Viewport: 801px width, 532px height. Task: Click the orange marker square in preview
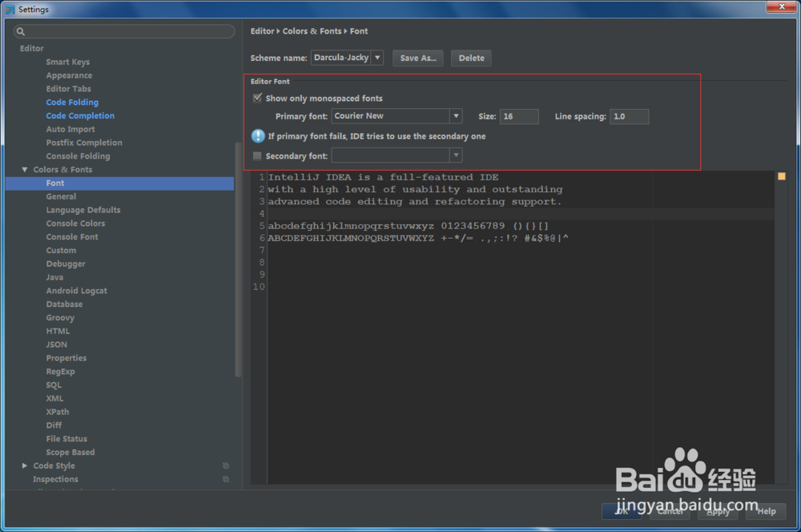coord(781,176)
